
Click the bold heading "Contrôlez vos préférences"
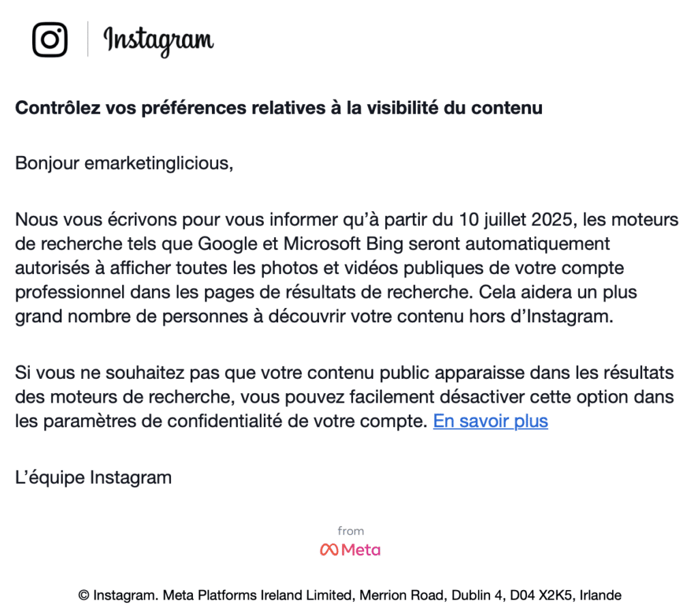[279, 108]
